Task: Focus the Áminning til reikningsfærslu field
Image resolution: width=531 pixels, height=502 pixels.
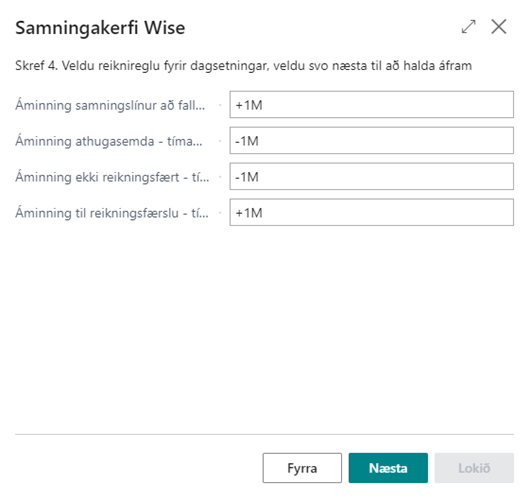Action: coord(371,212)
